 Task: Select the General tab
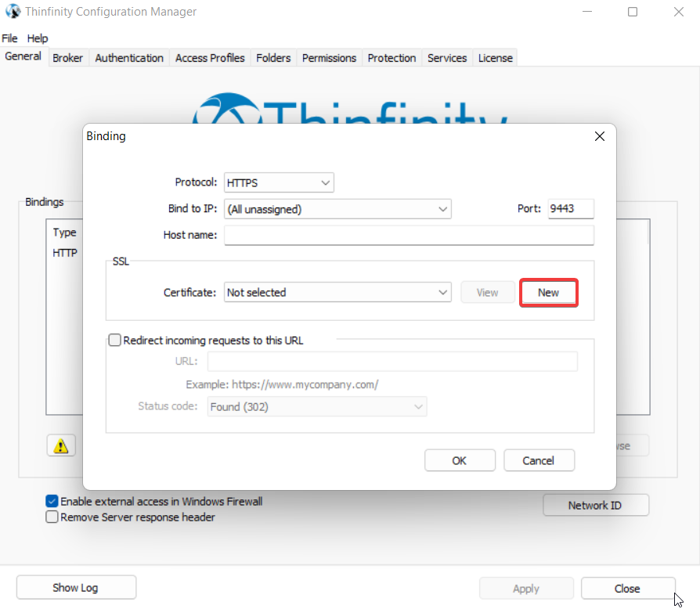pyautogui.click(x=23, y=56)
